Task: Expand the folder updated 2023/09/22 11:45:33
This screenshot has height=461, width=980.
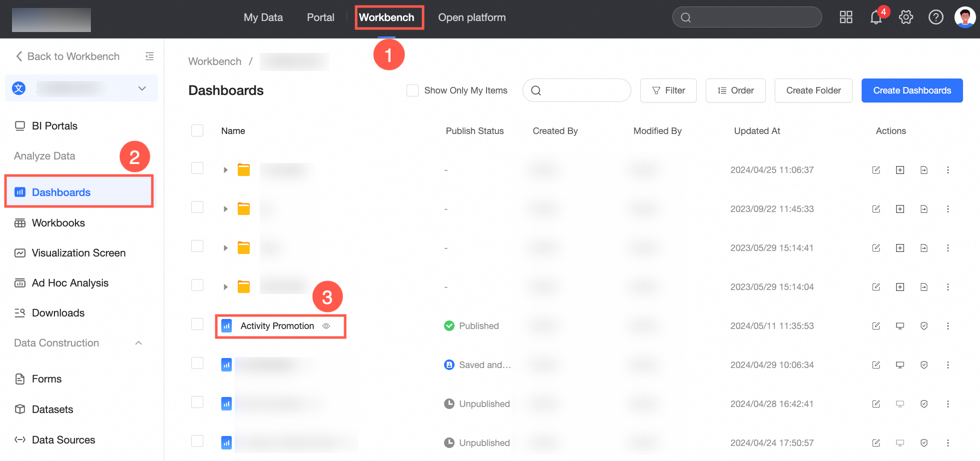Action: (x=225, y=209)
